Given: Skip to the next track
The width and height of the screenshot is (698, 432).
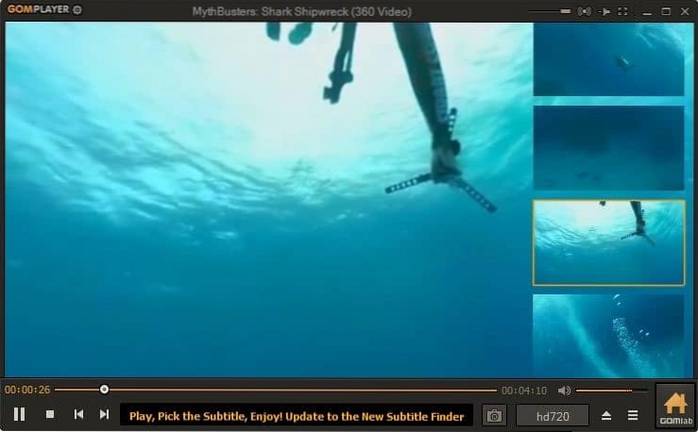Looking at the screenshot, I should point(104,414).
